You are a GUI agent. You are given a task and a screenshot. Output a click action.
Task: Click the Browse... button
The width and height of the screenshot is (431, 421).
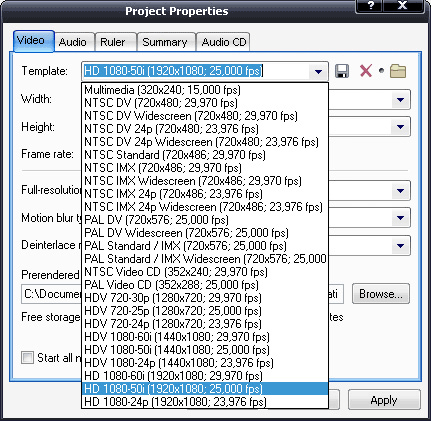pyautogui.click(x=381, y=294)
